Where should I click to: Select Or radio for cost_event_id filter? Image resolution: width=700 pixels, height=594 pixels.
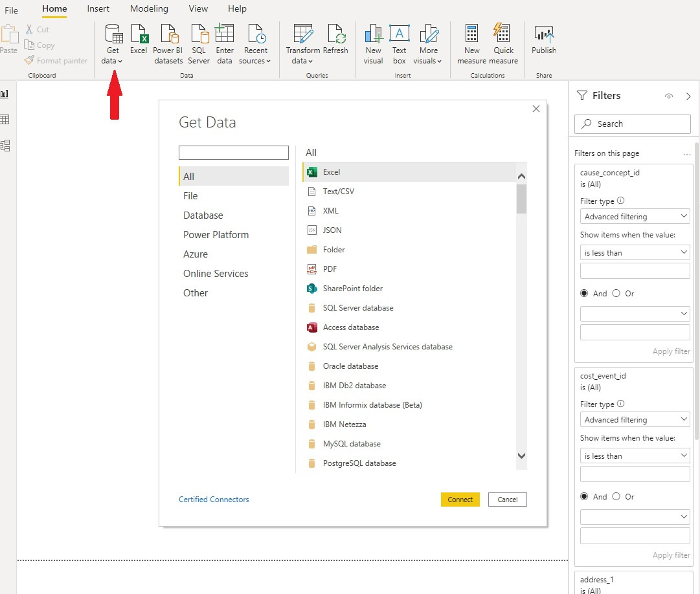(616, 496)
